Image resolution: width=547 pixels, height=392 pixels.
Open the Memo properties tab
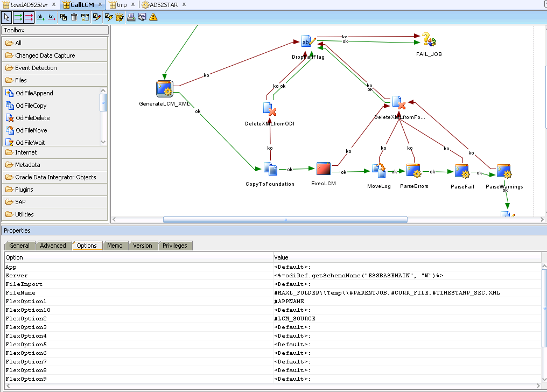[115, 246]
